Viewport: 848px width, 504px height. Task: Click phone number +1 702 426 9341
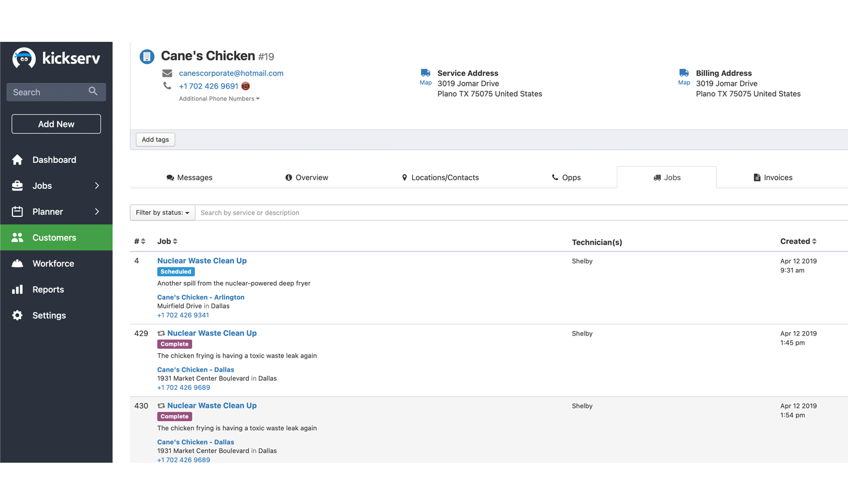tap(183, 315)
